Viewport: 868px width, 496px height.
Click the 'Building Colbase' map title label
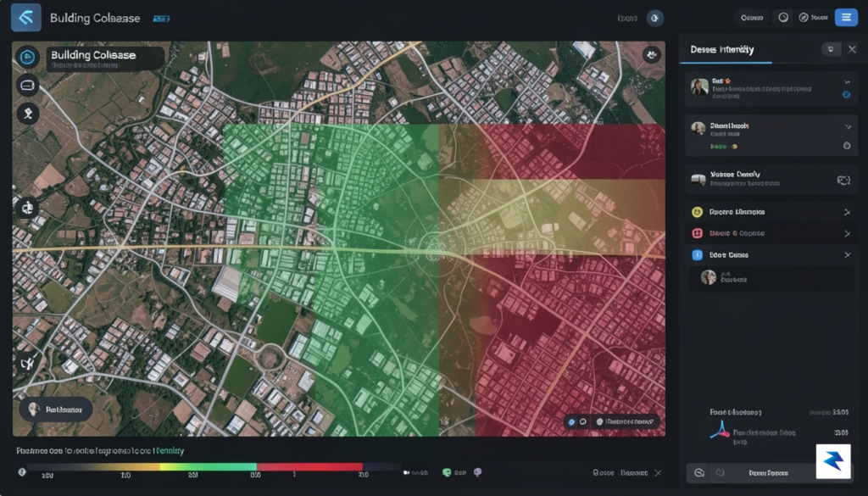click(x=93, y=55)
